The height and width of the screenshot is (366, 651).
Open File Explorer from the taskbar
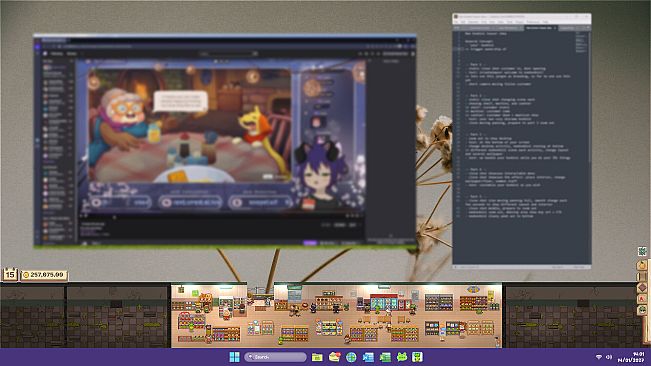(317, 357)
